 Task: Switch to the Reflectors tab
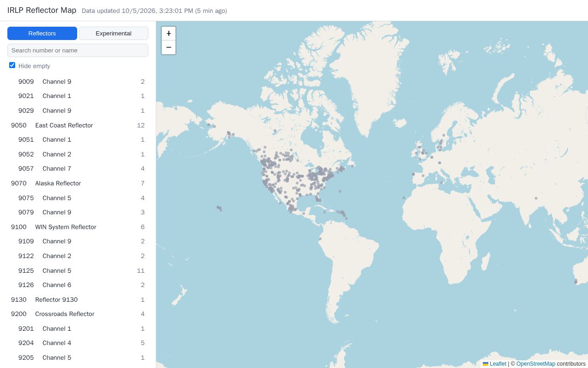[42, 33]
